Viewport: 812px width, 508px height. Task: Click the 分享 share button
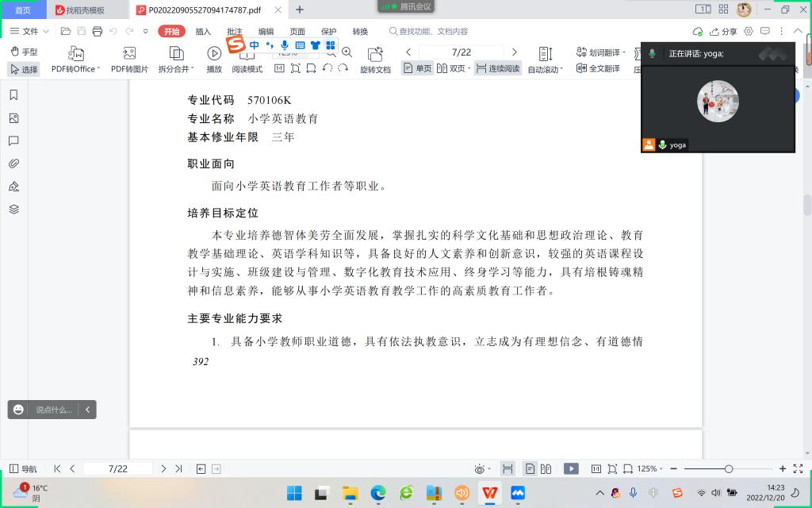(723, 32)
